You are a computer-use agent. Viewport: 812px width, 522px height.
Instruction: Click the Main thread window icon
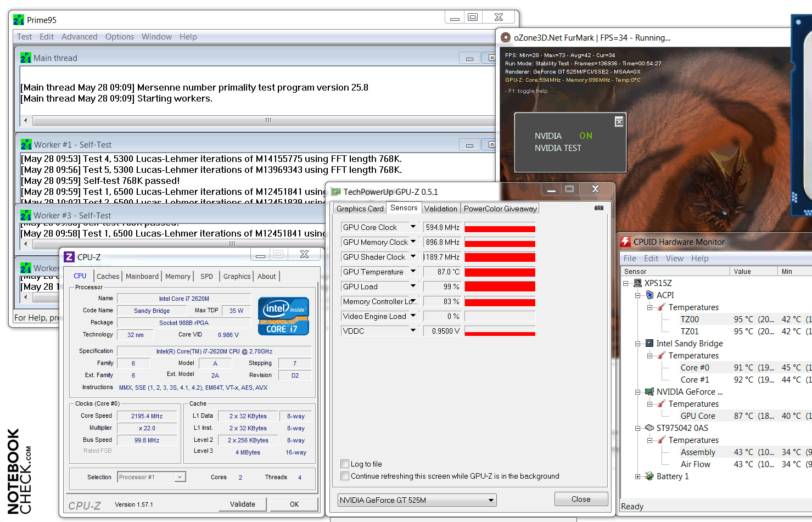[x=26, y=58]
